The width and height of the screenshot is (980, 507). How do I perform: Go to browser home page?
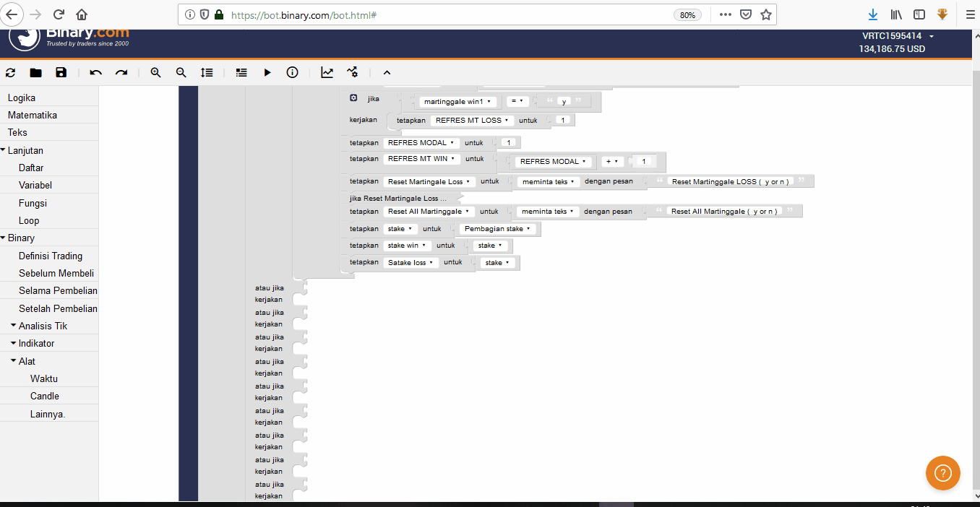tap(82, 14)
